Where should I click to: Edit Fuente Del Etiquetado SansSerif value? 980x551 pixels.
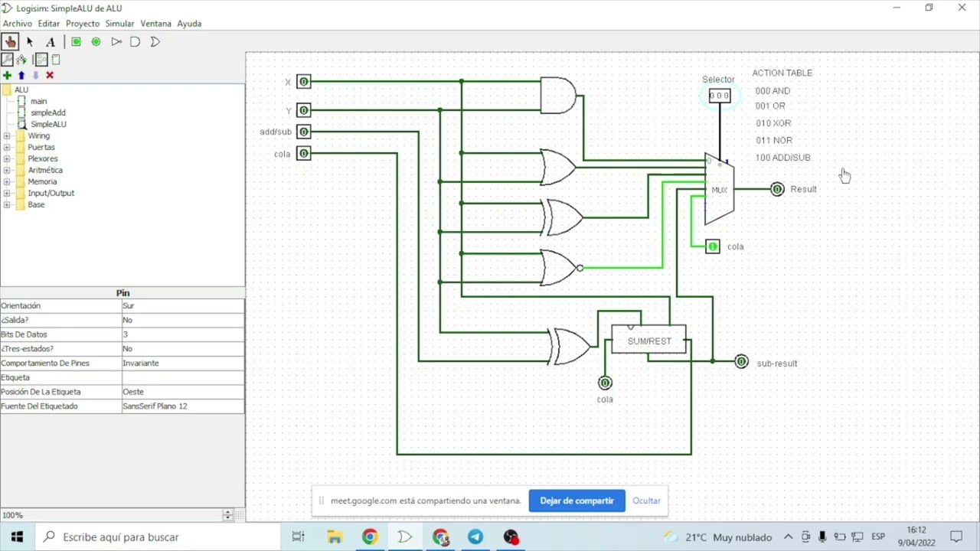click(183, 406)
